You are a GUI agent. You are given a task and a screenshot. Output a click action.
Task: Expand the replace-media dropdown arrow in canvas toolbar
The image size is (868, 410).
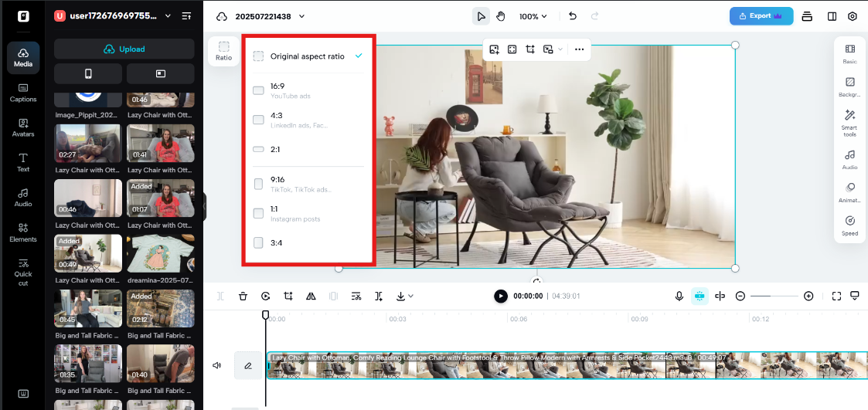[x=560, y=49]
